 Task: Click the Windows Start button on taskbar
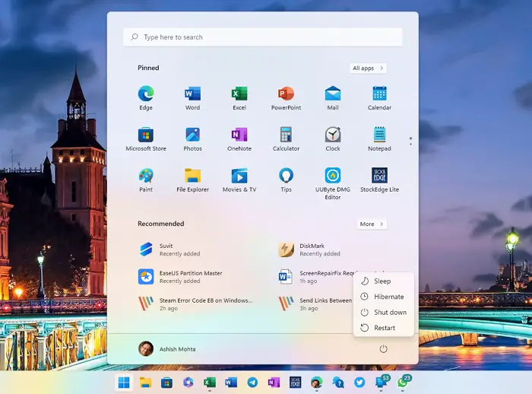pyautogui.click(x=124, y=383)
